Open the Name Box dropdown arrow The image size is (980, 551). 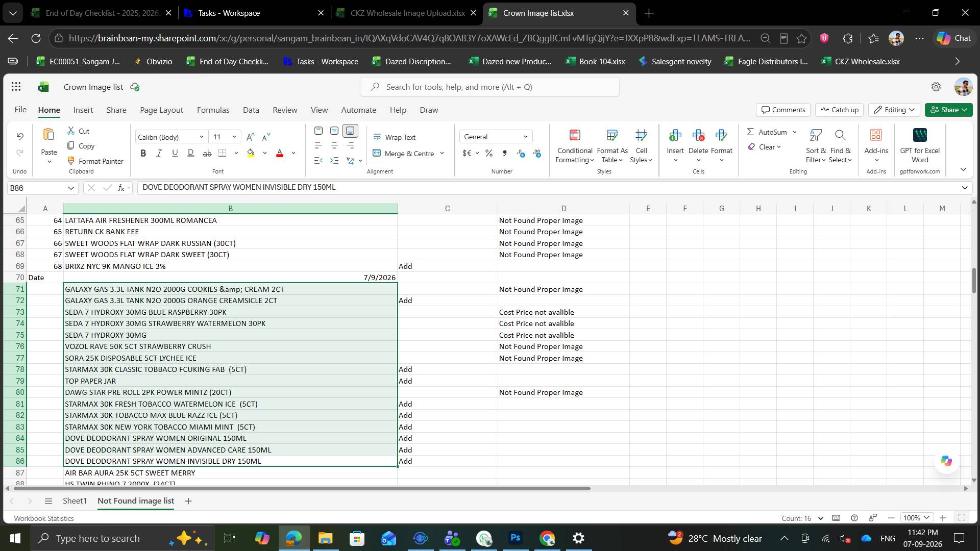click(71, 188)
